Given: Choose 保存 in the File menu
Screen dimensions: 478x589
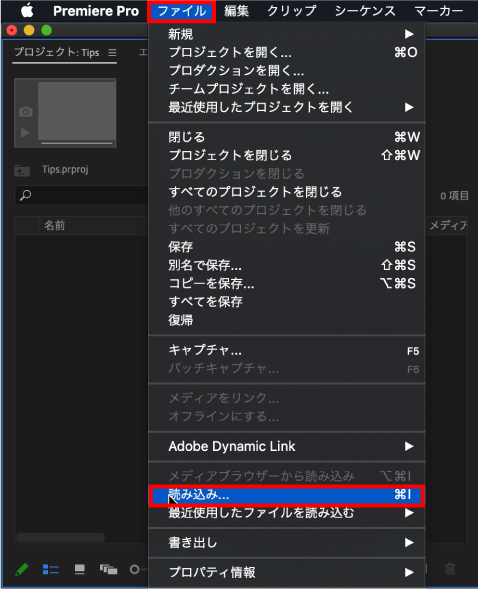Looking at the screenshot, I should click(x=287, y=247).
